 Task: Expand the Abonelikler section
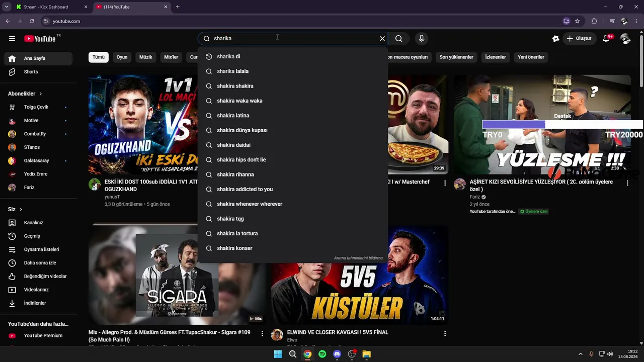pyautogui.click(x=25, y=94)
